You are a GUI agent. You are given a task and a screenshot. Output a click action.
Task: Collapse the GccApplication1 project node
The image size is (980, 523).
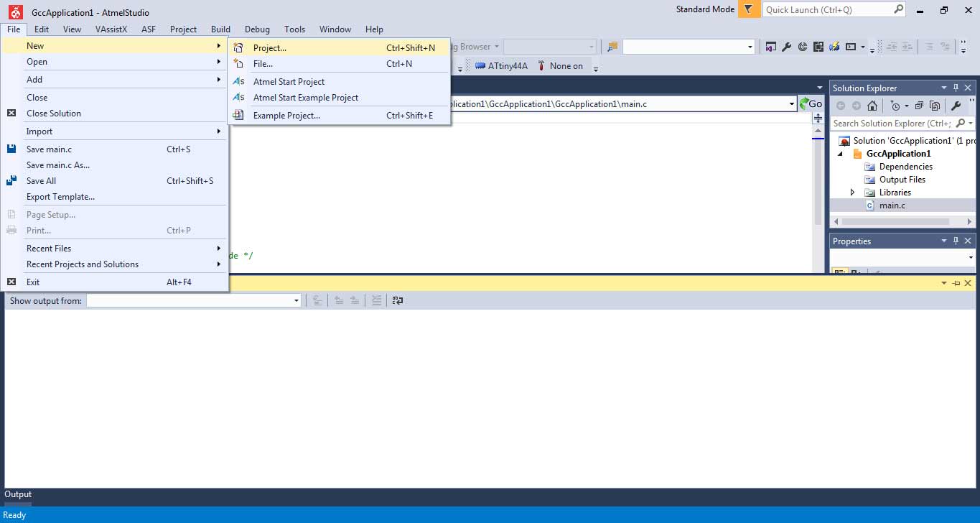[x=840, y=154]
